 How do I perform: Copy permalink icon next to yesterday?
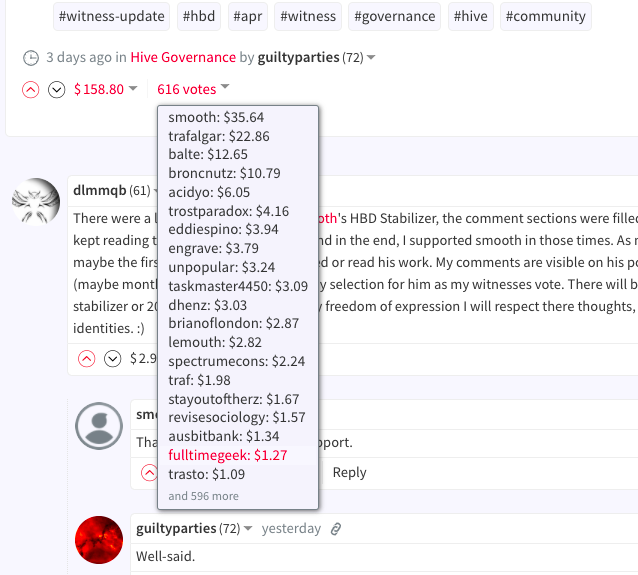pyautogui.click(x=336, y=529)
